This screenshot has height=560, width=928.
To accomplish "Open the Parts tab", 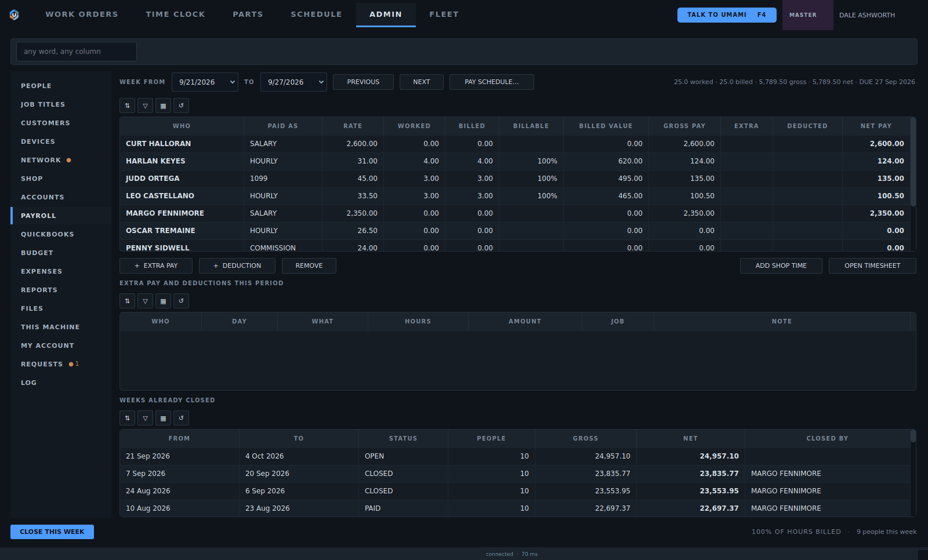I will [248, 14].
